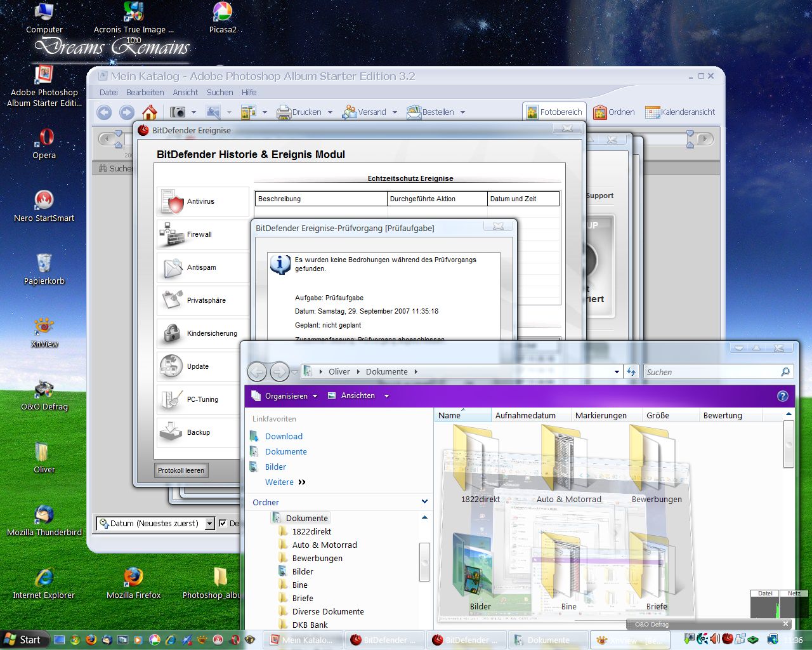Select DKB Bank in folder tree

point(310,625)
